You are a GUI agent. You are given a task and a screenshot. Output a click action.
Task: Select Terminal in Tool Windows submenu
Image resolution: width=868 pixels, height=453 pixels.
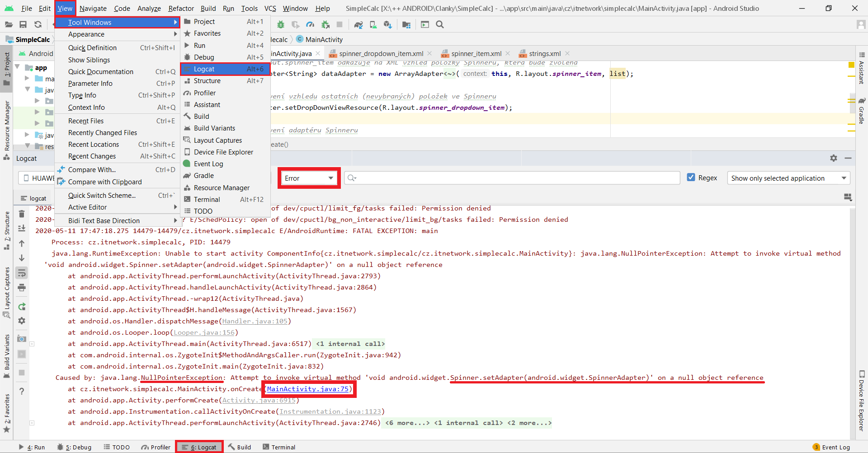point(225,200)
